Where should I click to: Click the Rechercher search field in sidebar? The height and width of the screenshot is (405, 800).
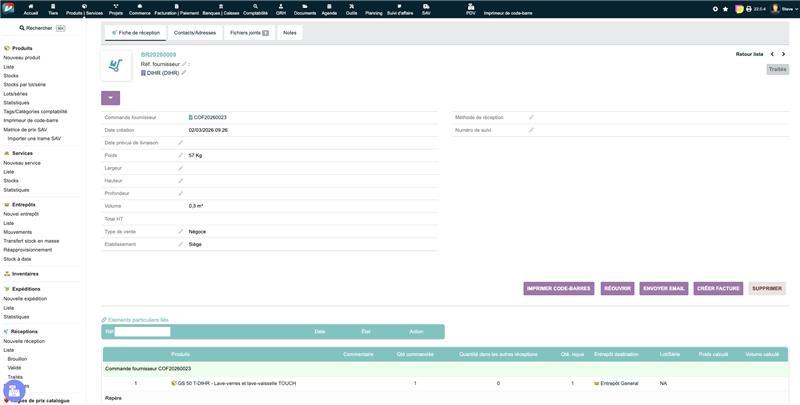[x=40, y=28]
